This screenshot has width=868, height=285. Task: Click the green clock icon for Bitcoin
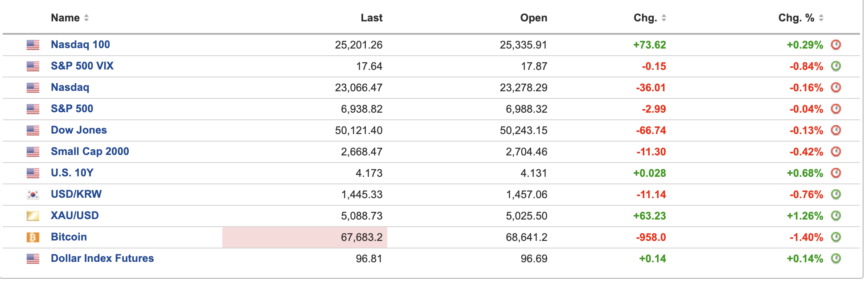836,237
